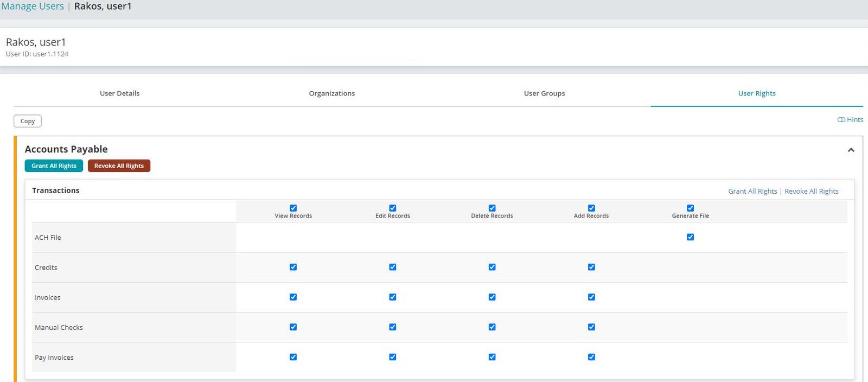Click the Copy button
Image resolution: width=868 pixels, height=382 pixels.
coord(28,121)
